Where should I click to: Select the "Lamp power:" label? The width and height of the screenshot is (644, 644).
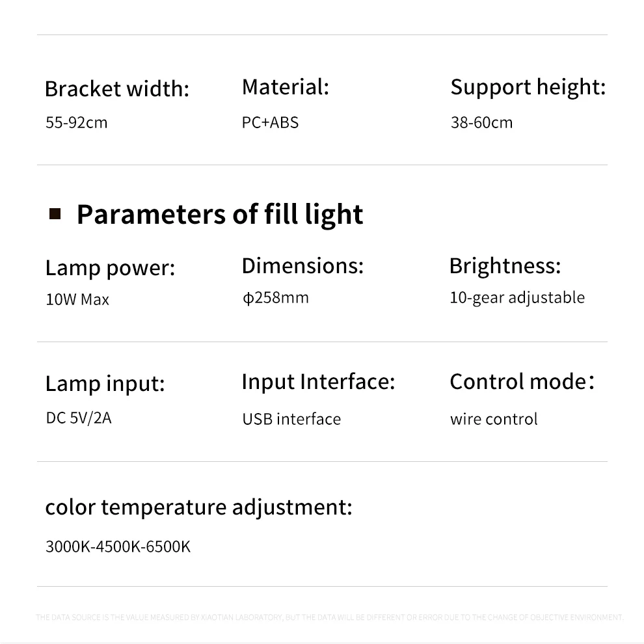(110, 267)
